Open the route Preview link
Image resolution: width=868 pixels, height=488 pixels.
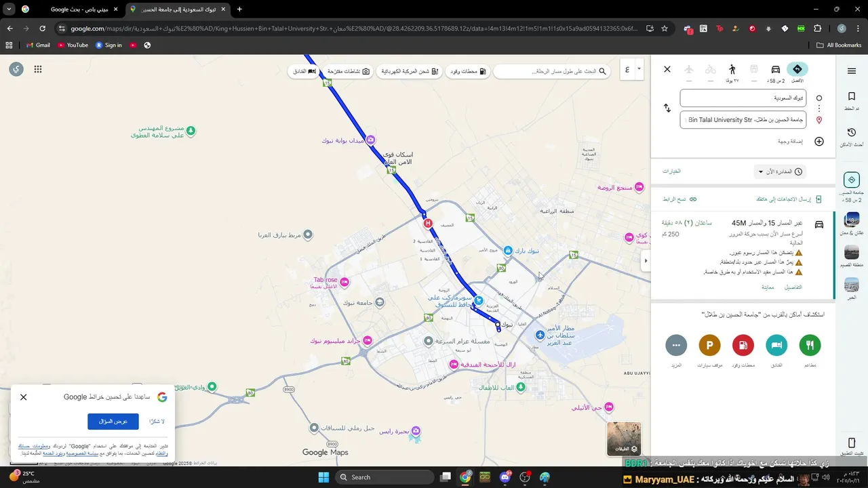click(x=768, y=287)
